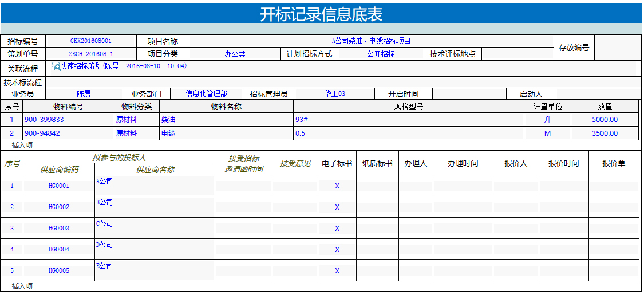This screenshot has height=295, width=644.
Task: Click supplier name E公司
Action: click(104, 266)
